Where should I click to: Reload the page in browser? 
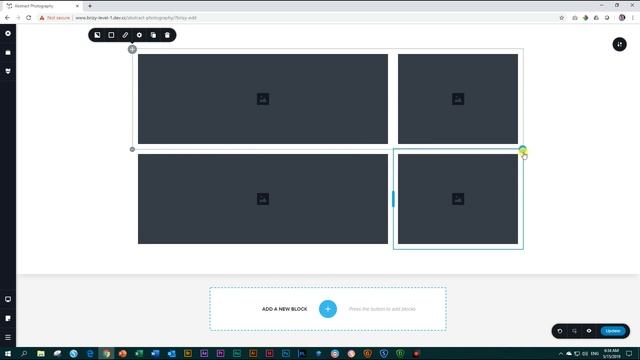29,18
